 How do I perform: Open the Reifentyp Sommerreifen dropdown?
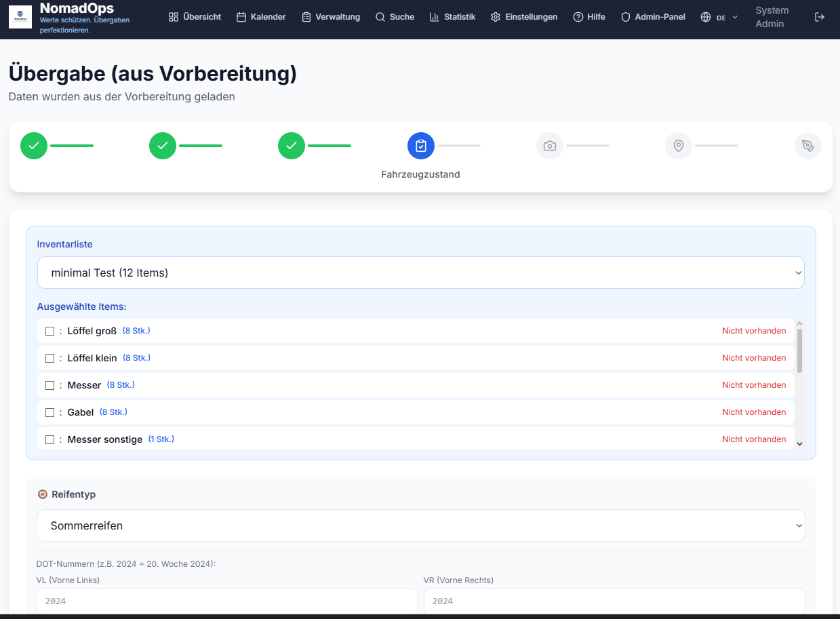pyautogui.click(x=421, y=525)
